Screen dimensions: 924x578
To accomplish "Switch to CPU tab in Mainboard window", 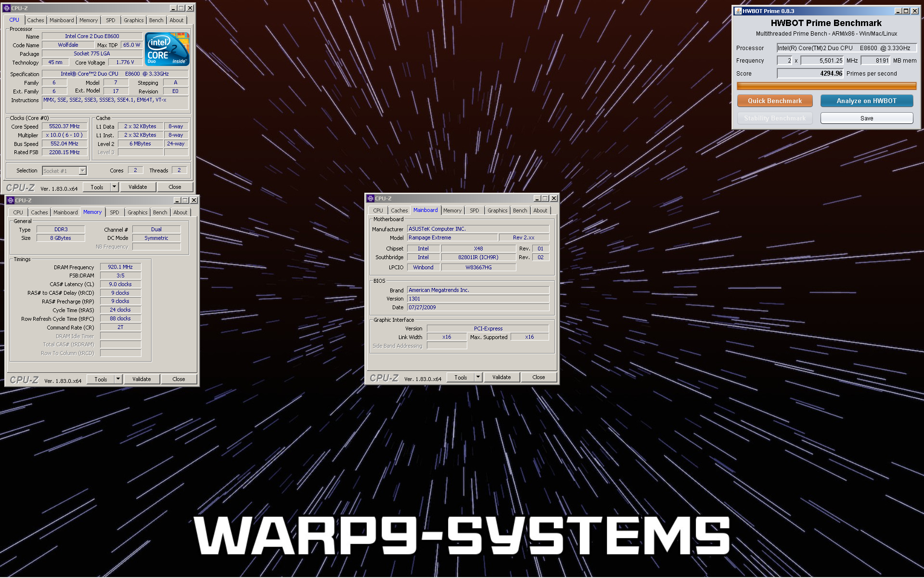I will [378, 210].
